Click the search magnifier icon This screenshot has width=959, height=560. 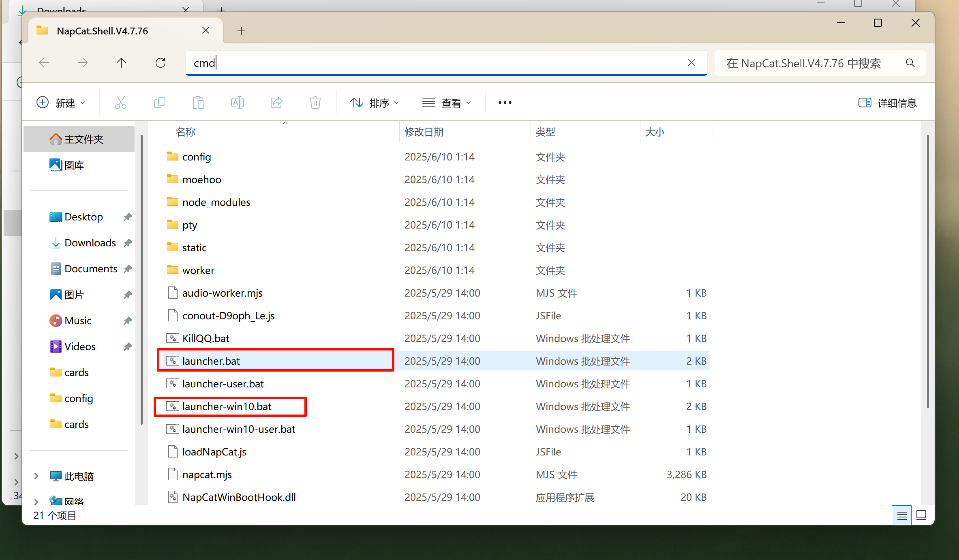coord(910,63)
